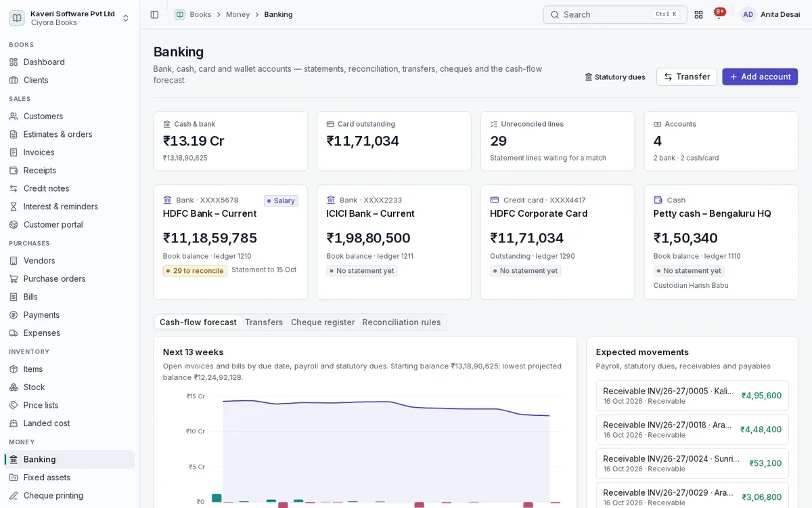Open notifications bell with 9+ badge
The width and height of the screenshot is (812, 508).
719,14
